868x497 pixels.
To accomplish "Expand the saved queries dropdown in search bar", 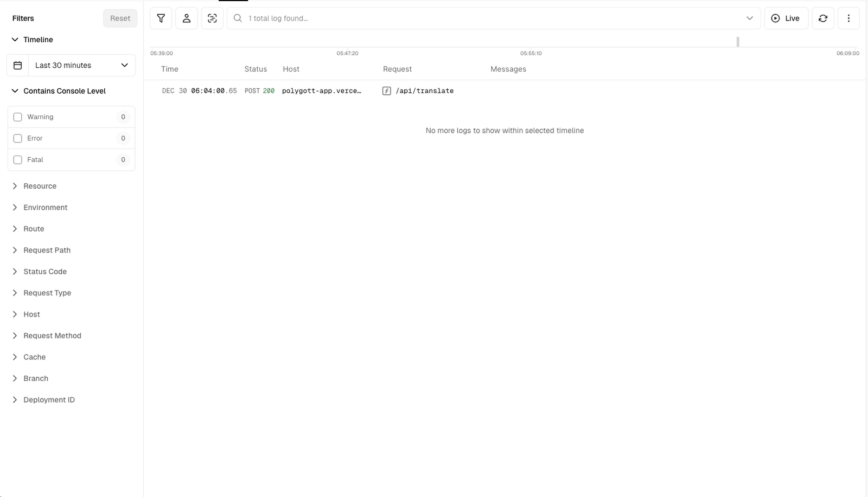I will click(750, 18).
